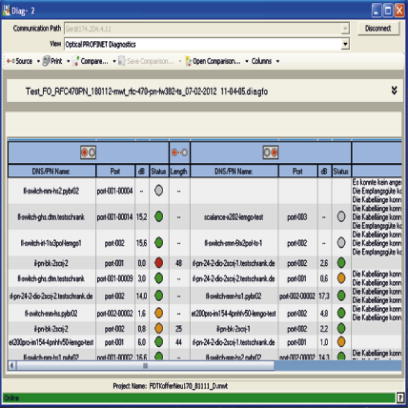This screenshot has height=408, width=408.
Task: Click green status circle beside 6,0 dB
Action: pos(159,342)
